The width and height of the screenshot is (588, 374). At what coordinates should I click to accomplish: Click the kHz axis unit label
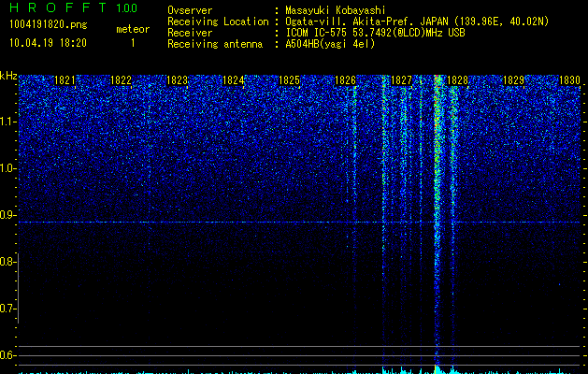(x=8, y=76)
